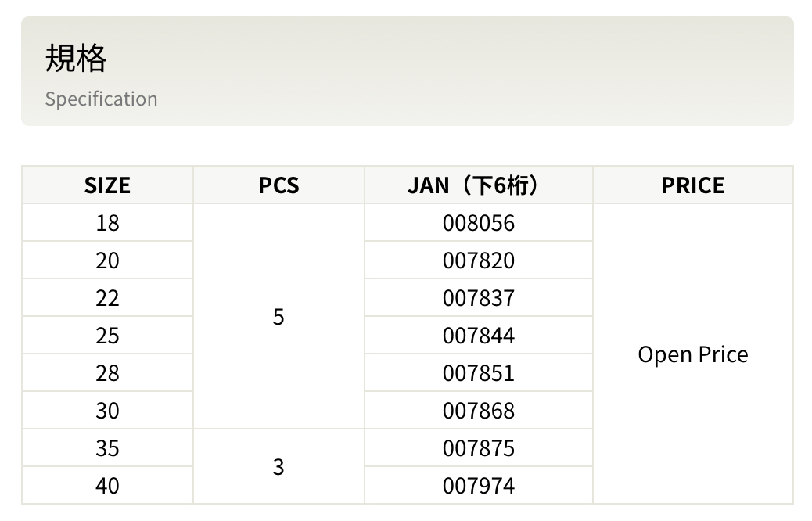Click JAN code 007844

pyautogui.click(x=478, y=336)
